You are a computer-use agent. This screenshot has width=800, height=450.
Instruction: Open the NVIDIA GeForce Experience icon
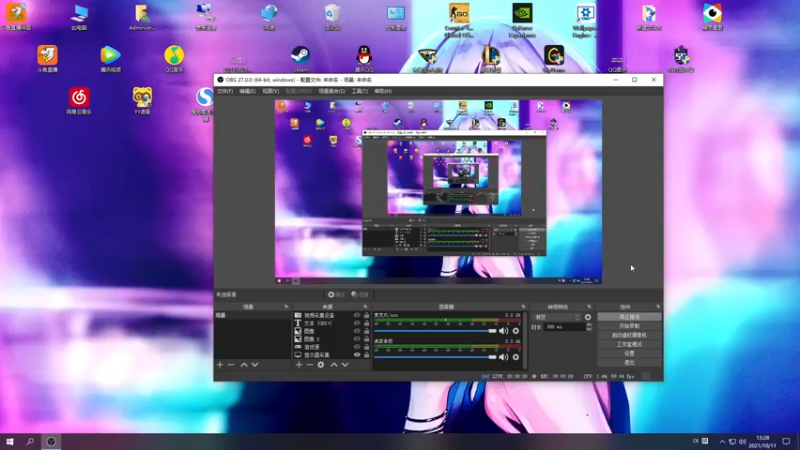click(522, 14)
